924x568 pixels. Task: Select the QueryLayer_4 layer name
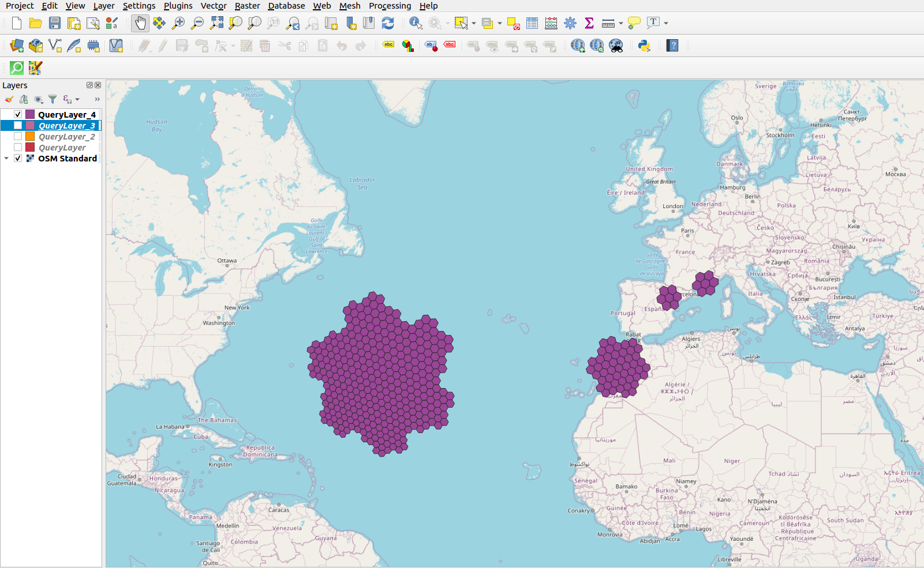[67, 115]
